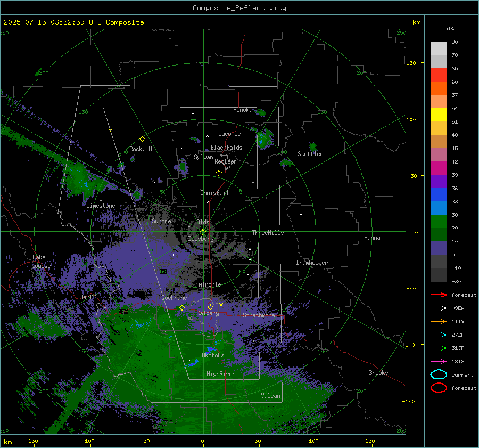Click the green 31JP arrow icon
Screen dimensions: 479x448
click(439, 348)
